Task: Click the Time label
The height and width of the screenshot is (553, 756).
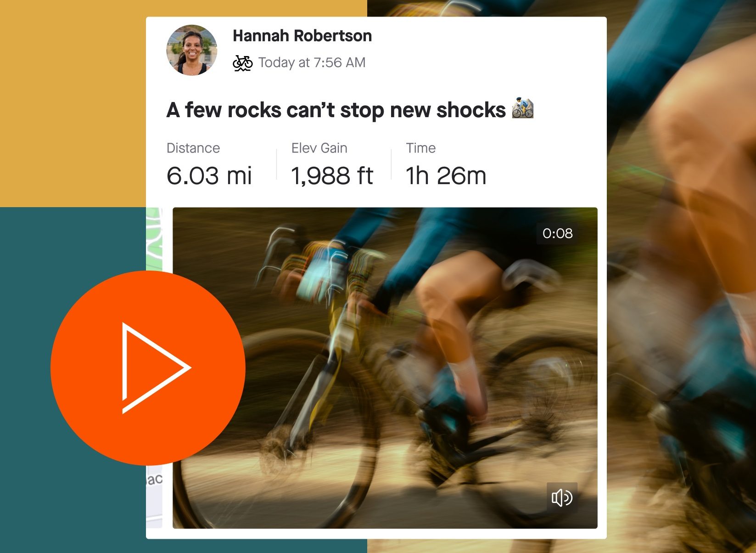Action: (420, 148)
